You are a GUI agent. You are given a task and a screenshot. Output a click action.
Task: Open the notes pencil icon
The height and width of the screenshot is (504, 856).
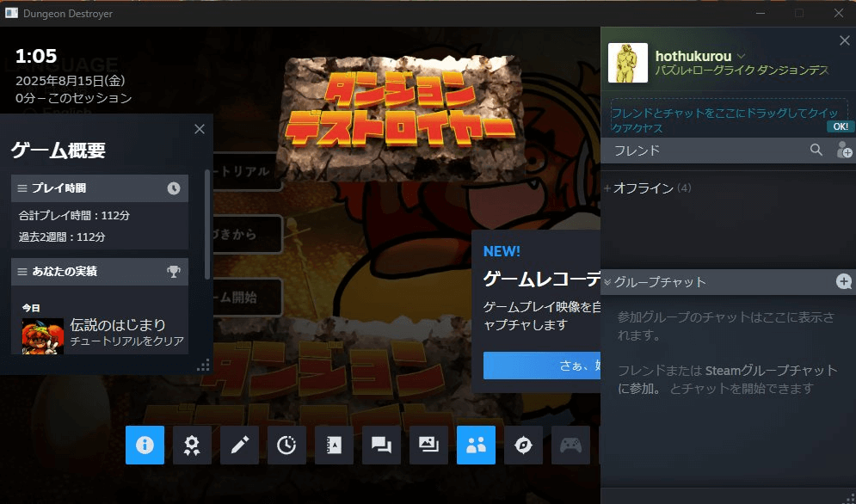(x=240, y=445)
